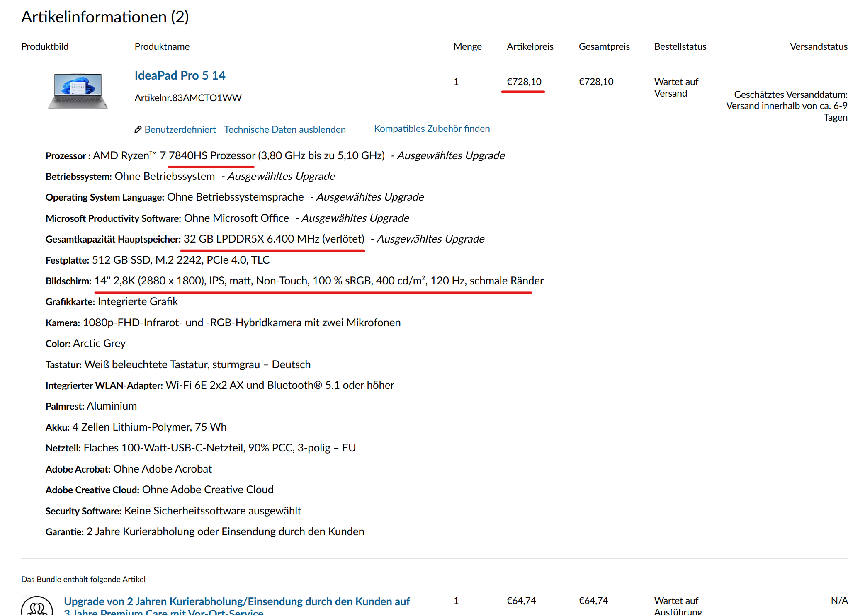
Task: Open the Benutzerdefiniert configuration link
Action: tap(180, 129)
